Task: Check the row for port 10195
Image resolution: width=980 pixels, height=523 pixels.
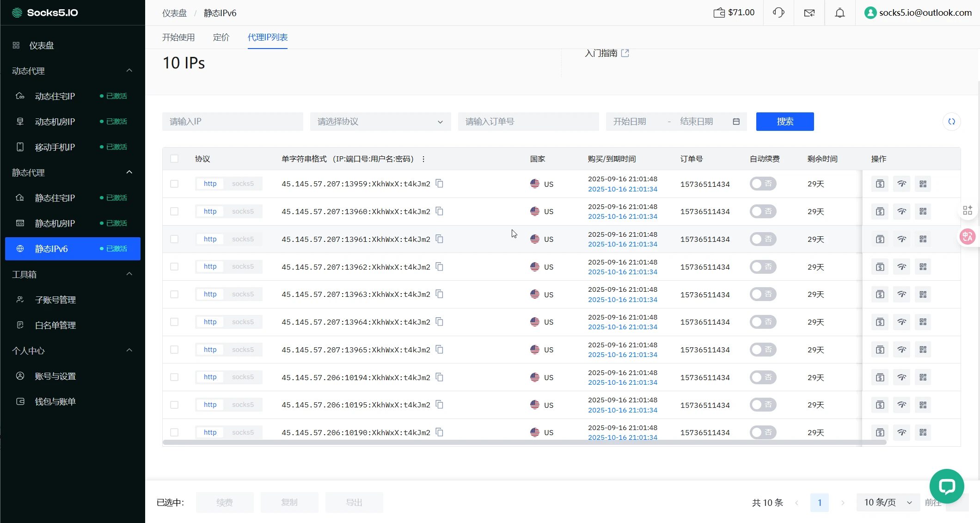Action: pos(174,405)
